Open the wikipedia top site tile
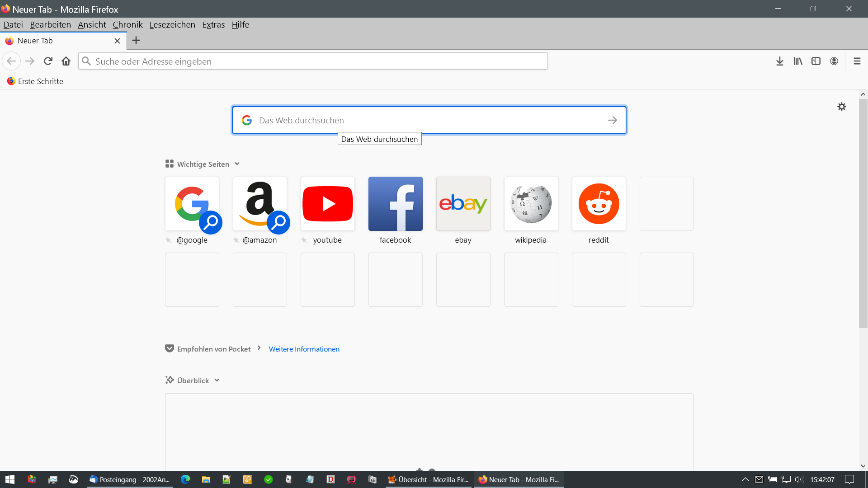Image resolution: width=868 pixels, height=488 pixels. tap(531, 204)
